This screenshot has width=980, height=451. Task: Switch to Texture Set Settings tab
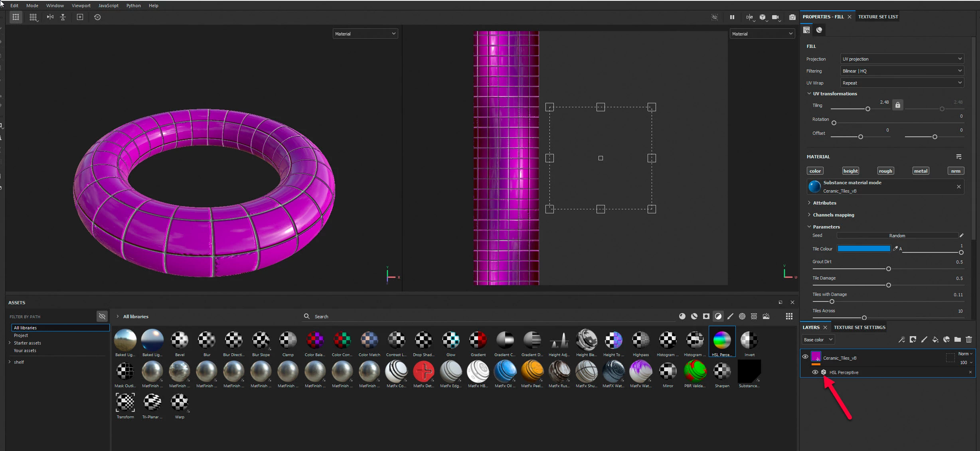coord(859,327)
